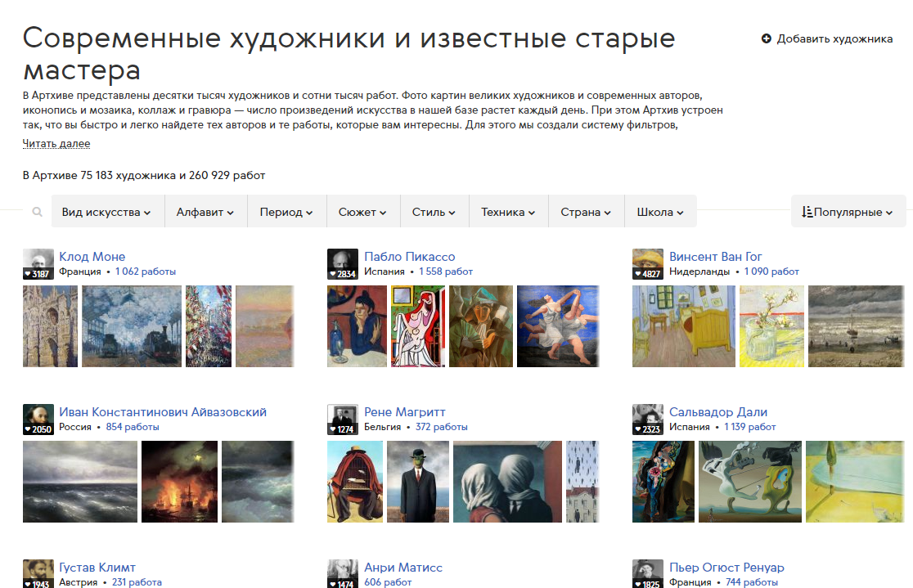View Климт's 231 работа link
The width and height of the screenshot is (913, 588).
pyautogui.click(x=137, y=582)
